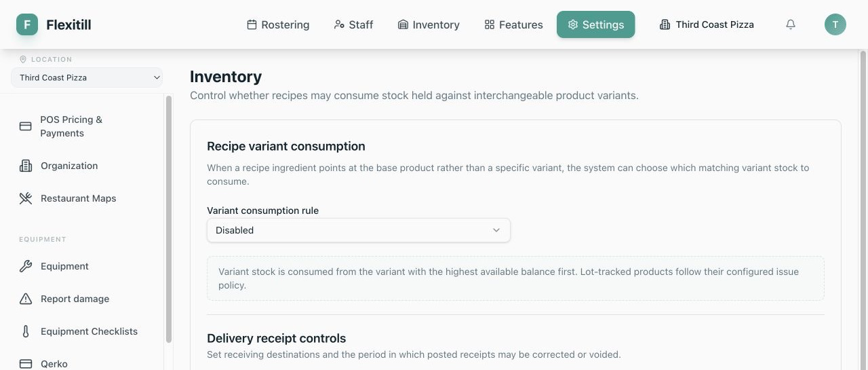Open the Inventory navigation tab
This screenshot has width=868, height=370.
point(429,24)
